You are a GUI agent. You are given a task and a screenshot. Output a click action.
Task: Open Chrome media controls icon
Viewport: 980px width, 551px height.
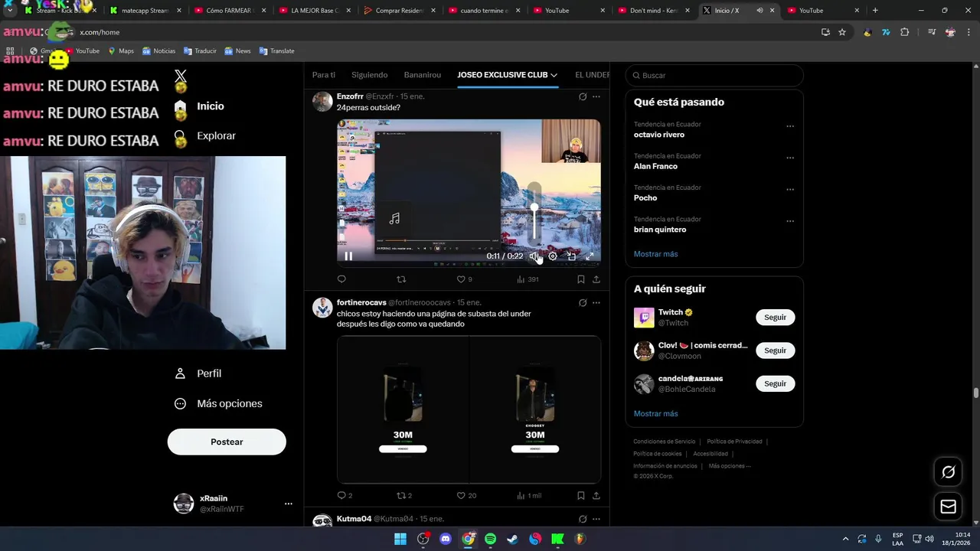click(931, 32)
